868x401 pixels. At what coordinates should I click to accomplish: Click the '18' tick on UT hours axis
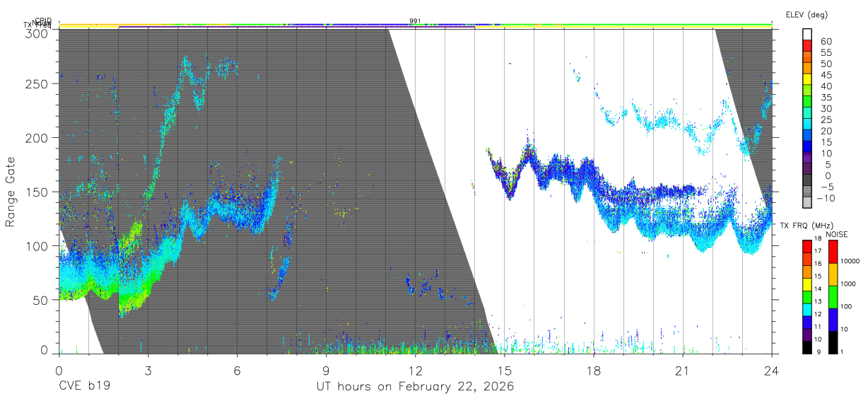pyautogui.click(x=594, y=371)
